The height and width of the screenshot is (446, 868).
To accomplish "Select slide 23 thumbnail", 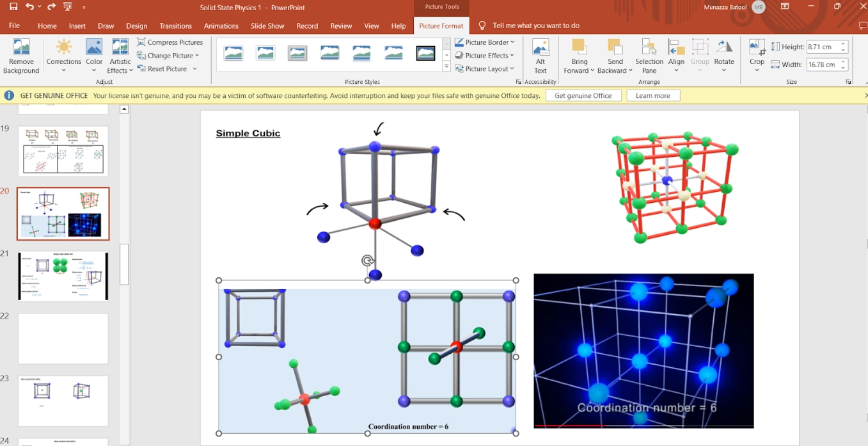I will [63, 401].
